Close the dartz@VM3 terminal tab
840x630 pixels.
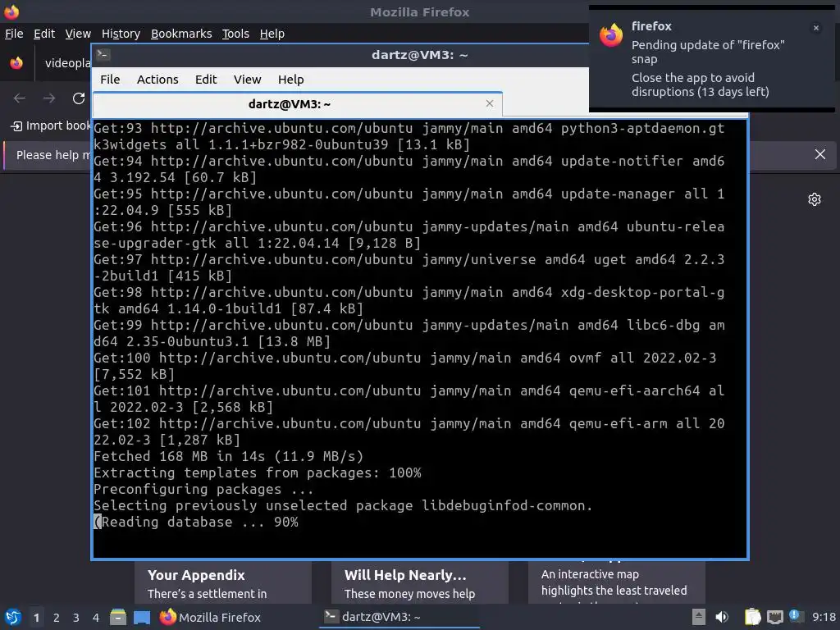click(490, 103)
